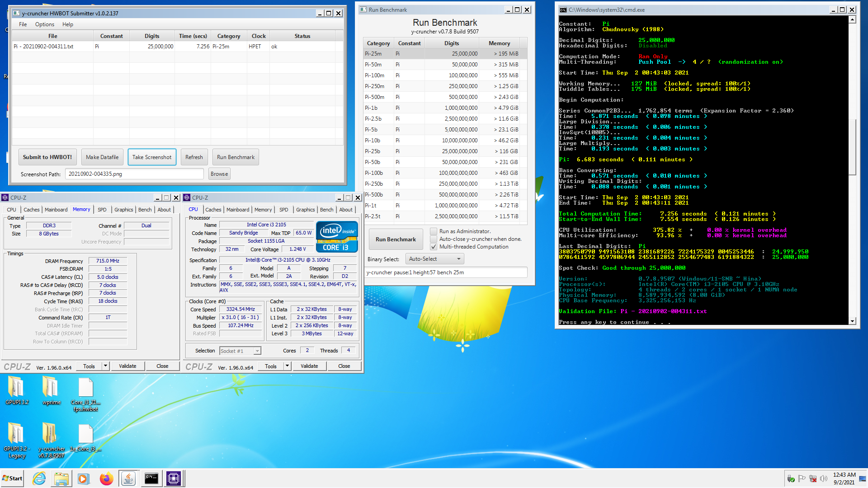Viewport: 868px width, 488px height.
Task: Open the Core i3 21 fps.hwbot file
Action: click(x=85, y=394)
